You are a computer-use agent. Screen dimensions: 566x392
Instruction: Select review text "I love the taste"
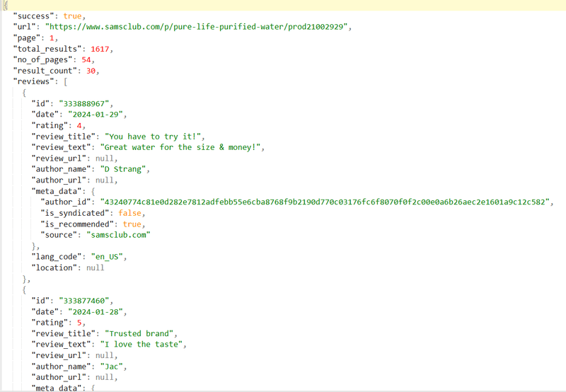click(141, 344)
